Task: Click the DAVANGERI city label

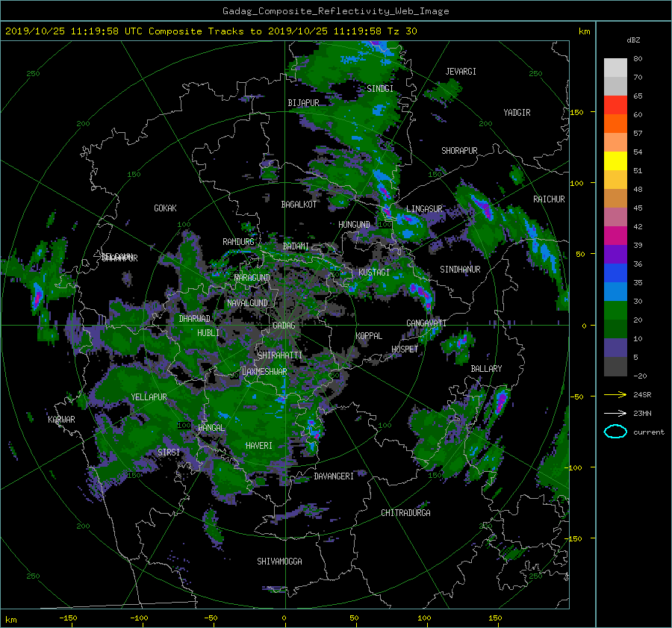Action: pyautogui.click(x=334, y=476)
